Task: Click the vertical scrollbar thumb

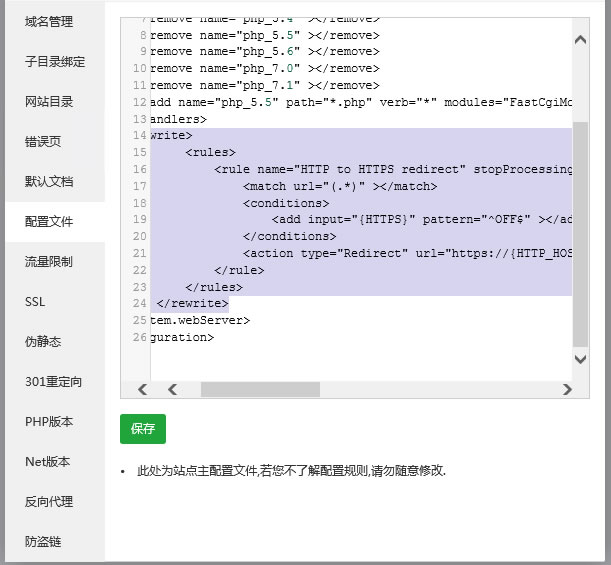Action: coord(580,234)
